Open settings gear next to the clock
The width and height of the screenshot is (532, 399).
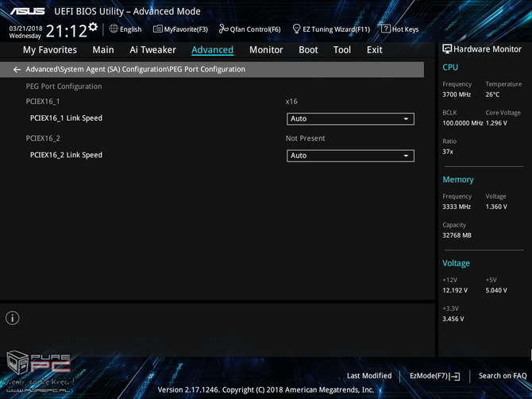tap(93, 27)
